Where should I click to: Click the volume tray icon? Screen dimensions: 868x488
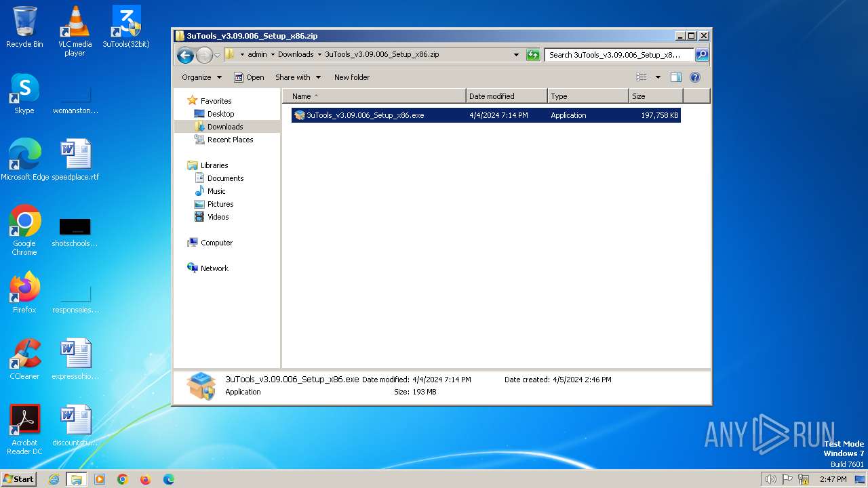(770, 479)
